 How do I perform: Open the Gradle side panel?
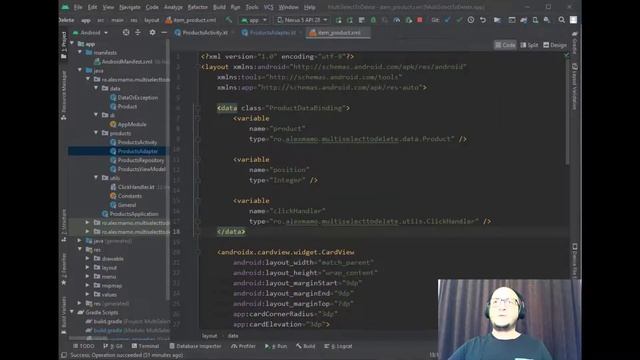pyautogui.click(x=574, y=43)
